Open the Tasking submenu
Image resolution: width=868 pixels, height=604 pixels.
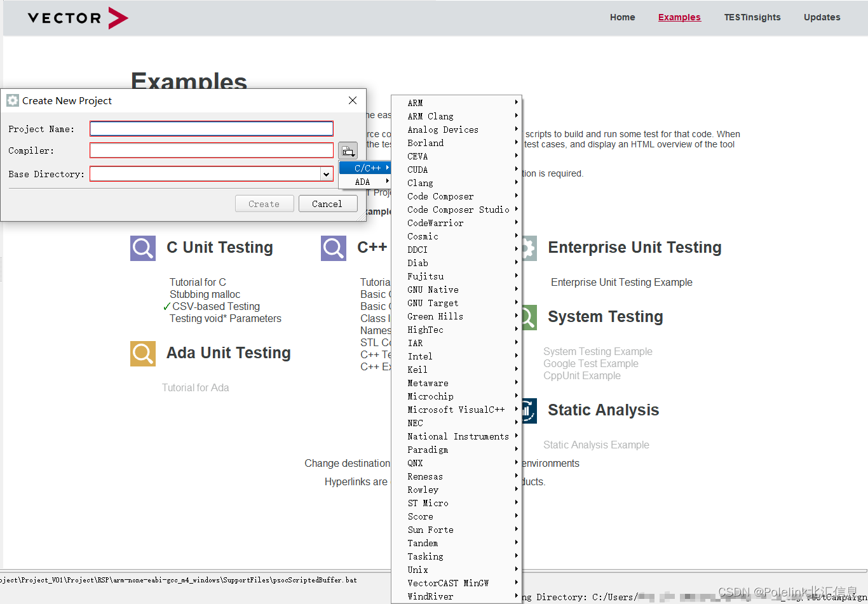pyautogui.click(x=456, y=556)
